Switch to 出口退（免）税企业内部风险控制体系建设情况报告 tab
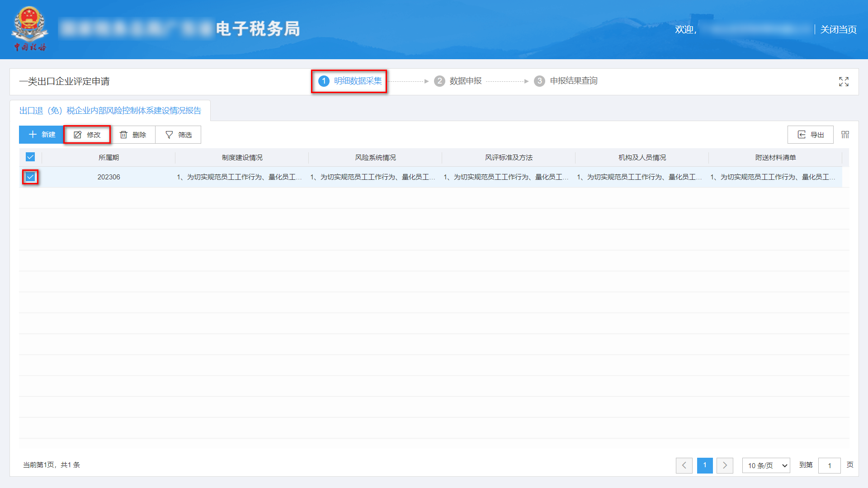The image size is (868, 488). tap(110, 110)
